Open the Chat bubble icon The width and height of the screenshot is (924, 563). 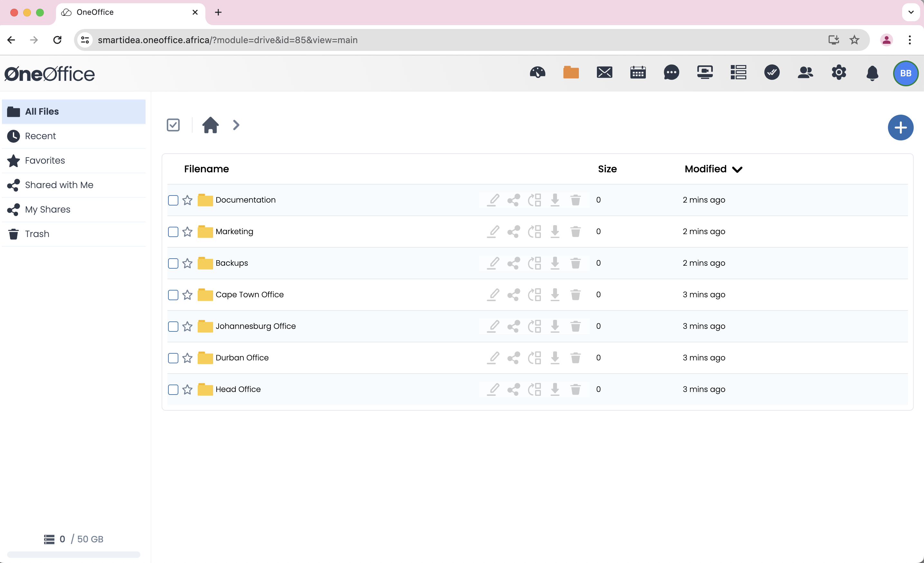(671, 72)
